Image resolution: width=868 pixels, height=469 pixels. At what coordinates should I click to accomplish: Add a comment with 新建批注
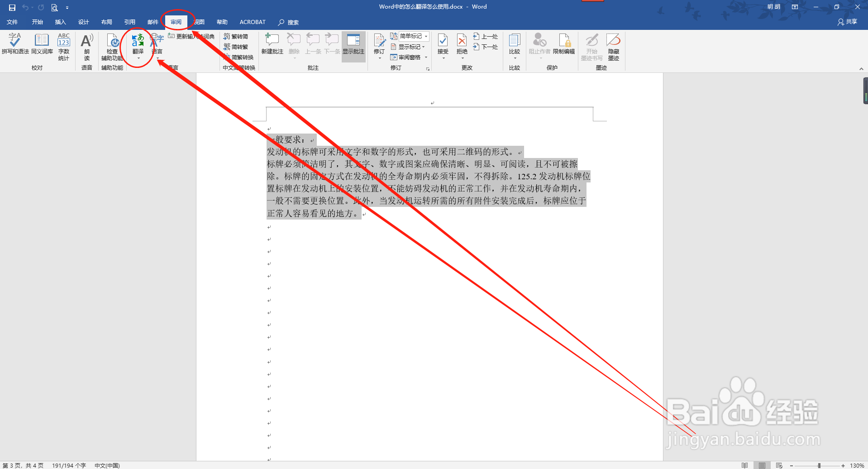[272, 44]
